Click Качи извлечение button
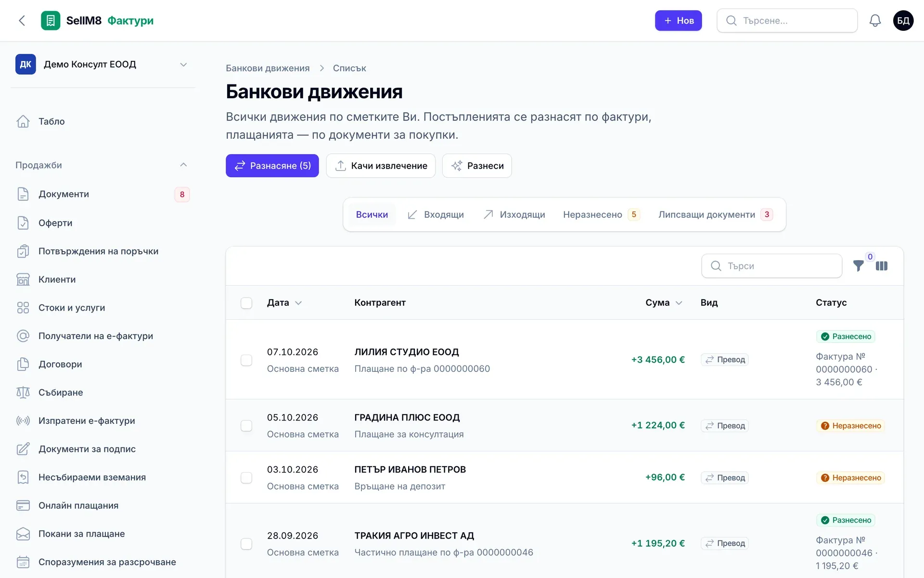 (x=381, y=166)
